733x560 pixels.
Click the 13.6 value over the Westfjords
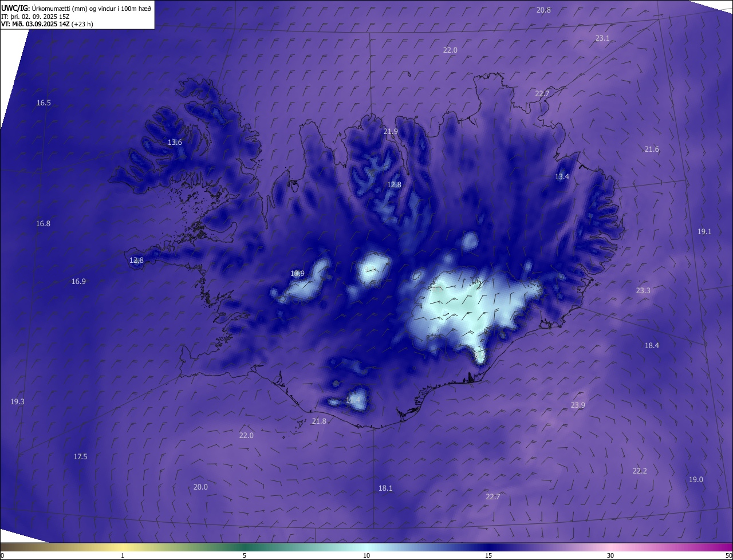tap(175, 143)
